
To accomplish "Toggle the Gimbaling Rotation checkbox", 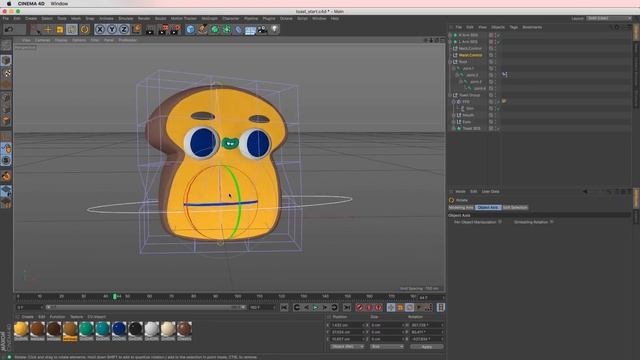I will tap(552, 222).
